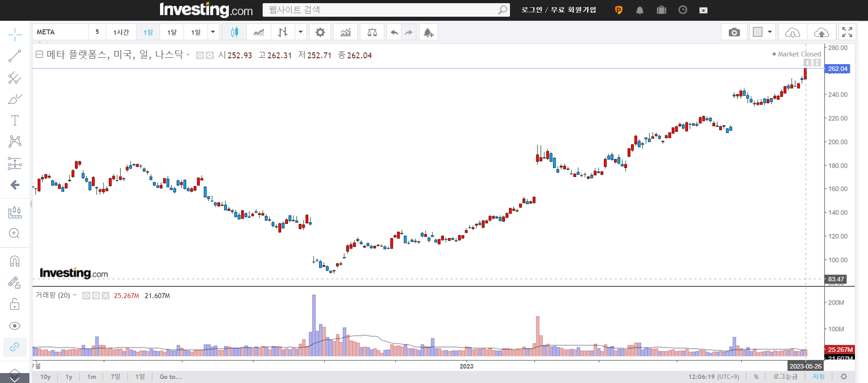Select the 5 minute interval
This screenshot has width=868, height=383.
[97, 32]
